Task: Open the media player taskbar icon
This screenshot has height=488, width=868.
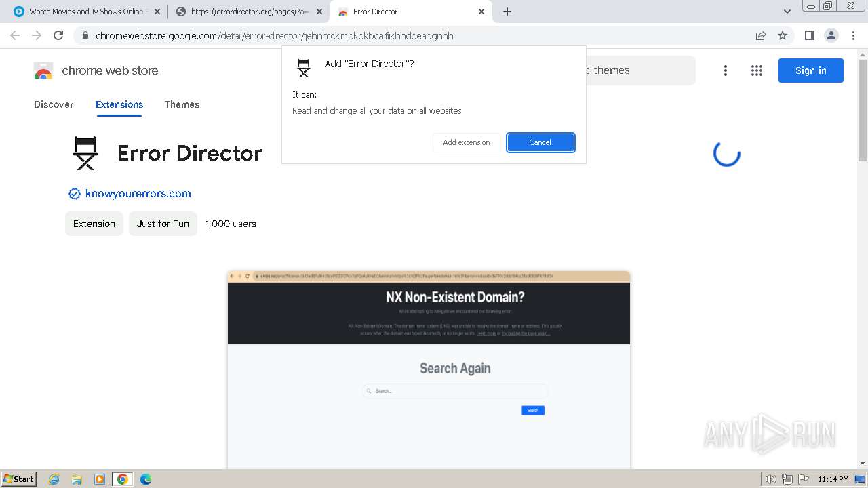Action: click(x=100, y=479)
